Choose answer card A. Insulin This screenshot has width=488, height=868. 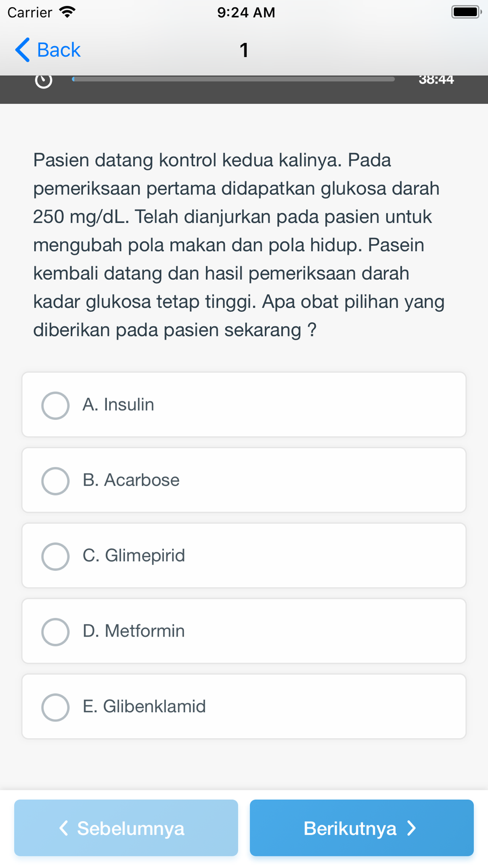point(244,405)
